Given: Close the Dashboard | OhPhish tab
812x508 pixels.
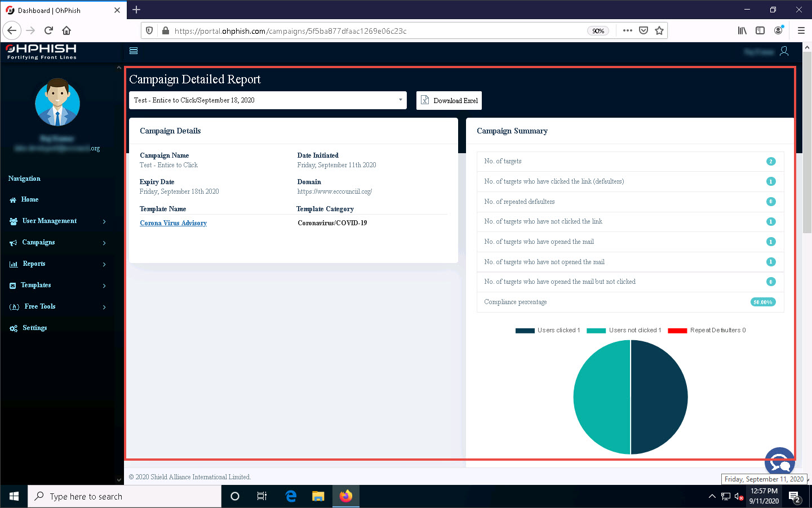Looking at the screenshot, I should click(117, 10).
